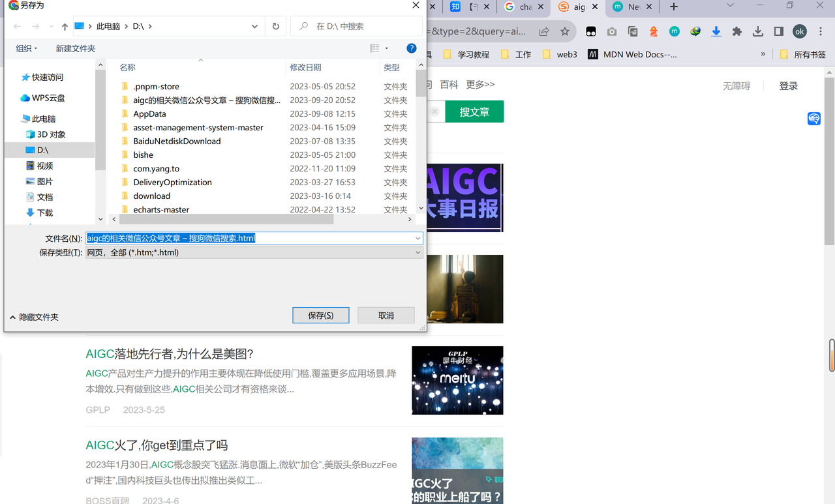The height and width of the screenshot is (504, 835).
Task: Open the 所有书签 all bookmarks folder
Action: (803, 55)
